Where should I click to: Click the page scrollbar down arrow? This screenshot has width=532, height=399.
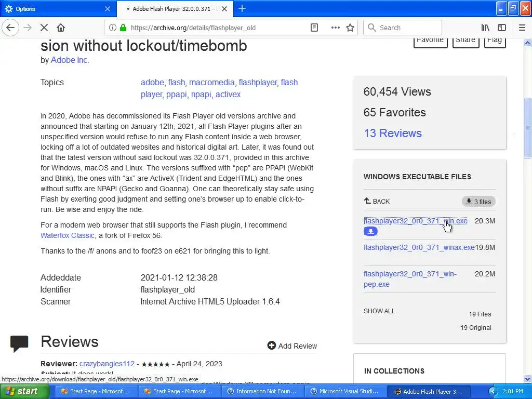click(x=528, y=379)
